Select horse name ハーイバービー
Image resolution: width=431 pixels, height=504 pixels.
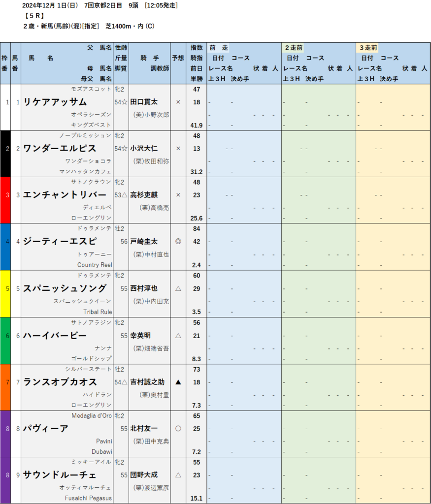tap(55, 336)
